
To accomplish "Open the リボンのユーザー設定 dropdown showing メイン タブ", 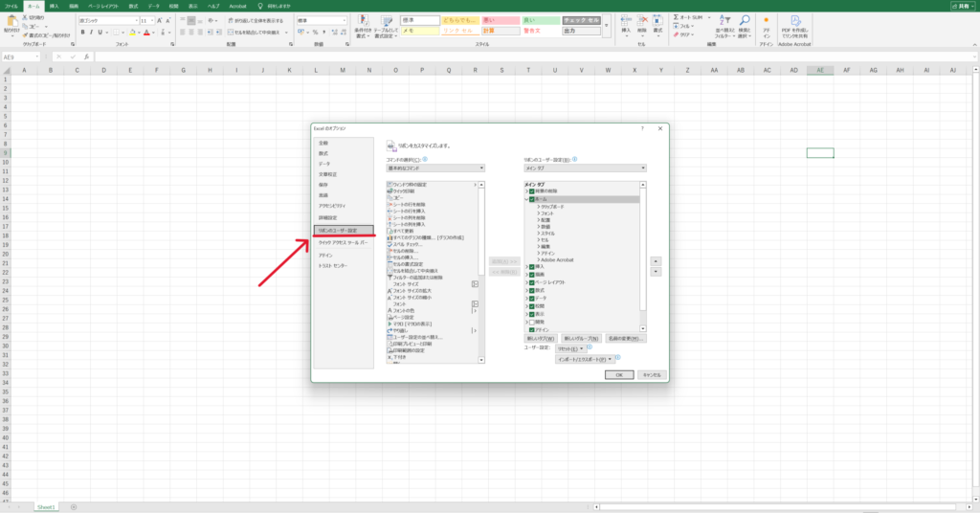I will (585, 168).
